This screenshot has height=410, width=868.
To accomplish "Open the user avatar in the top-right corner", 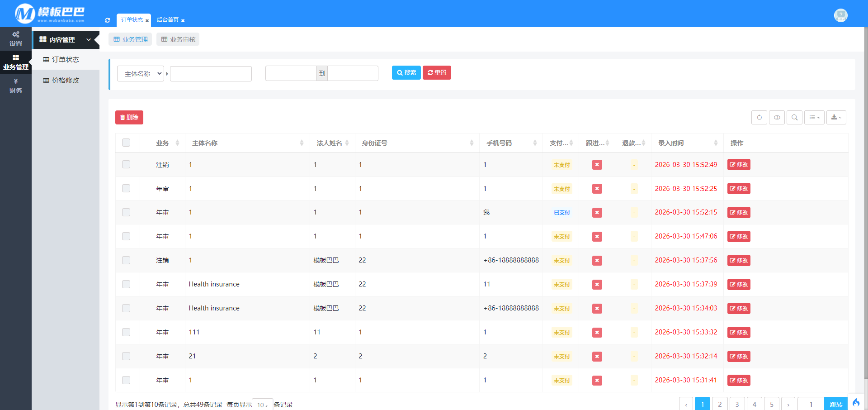I will click(x=840, y=15).
